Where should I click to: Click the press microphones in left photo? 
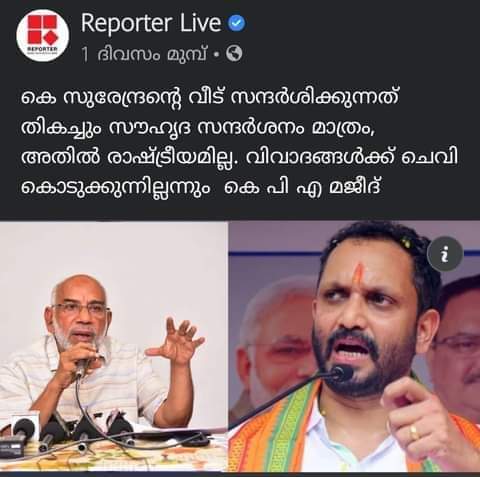click(x=65, y=431)
